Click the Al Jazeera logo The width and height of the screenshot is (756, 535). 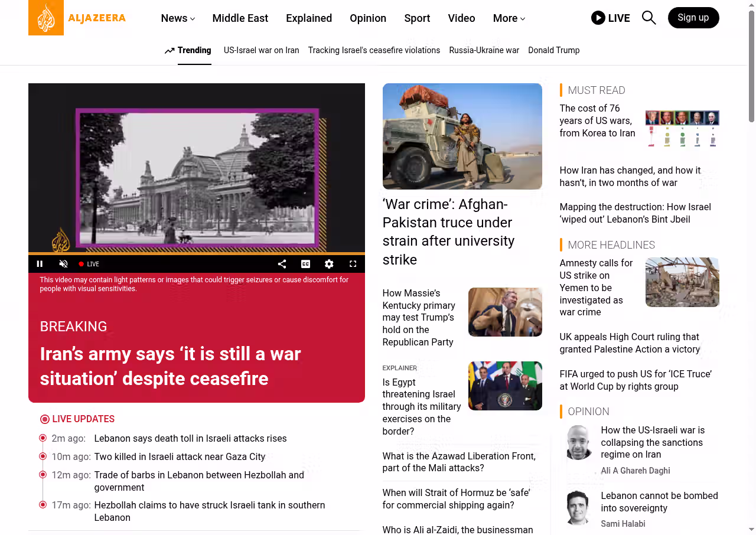click(x=77, y=18)
